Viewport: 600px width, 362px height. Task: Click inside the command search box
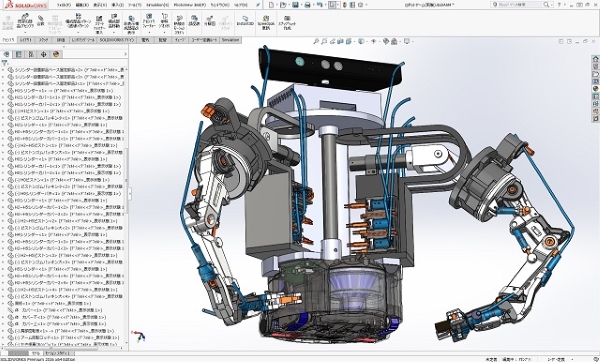[x=520, y=5]
